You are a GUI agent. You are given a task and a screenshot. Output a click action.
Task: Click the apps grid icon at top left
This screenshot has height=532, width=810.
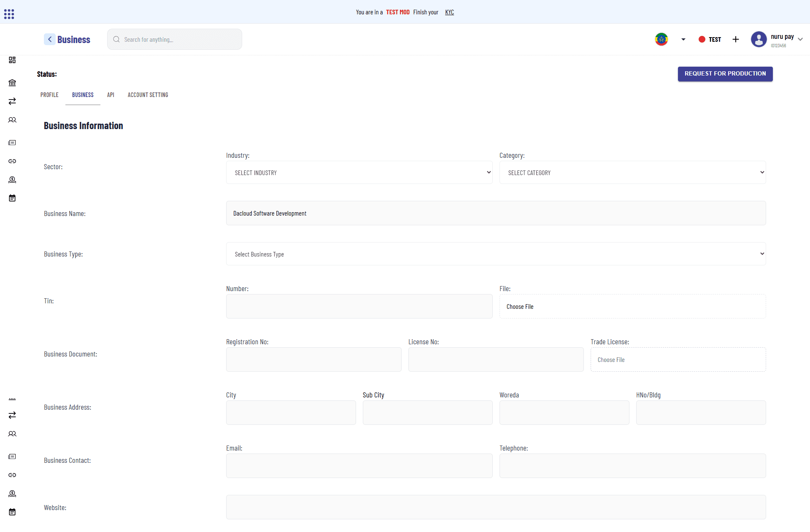click(x=9, y=14)
